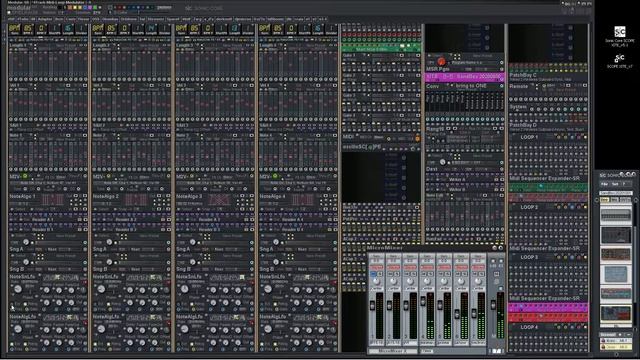Click the red knob in MSR Pgm module
Image resolution: width=640 pixels, height=360 pixels.
(x=441, y=62)
